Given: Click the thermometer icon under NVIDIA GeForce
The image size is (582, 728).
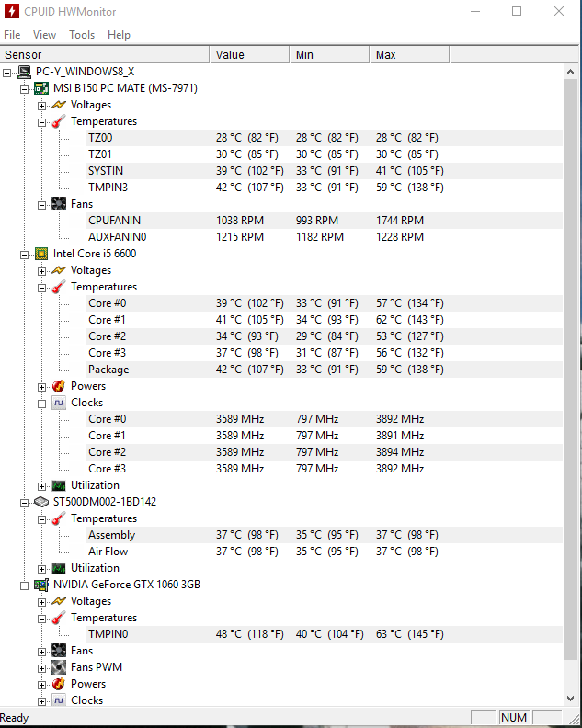Looking at the screenshot, I should [x=59, y=618].
